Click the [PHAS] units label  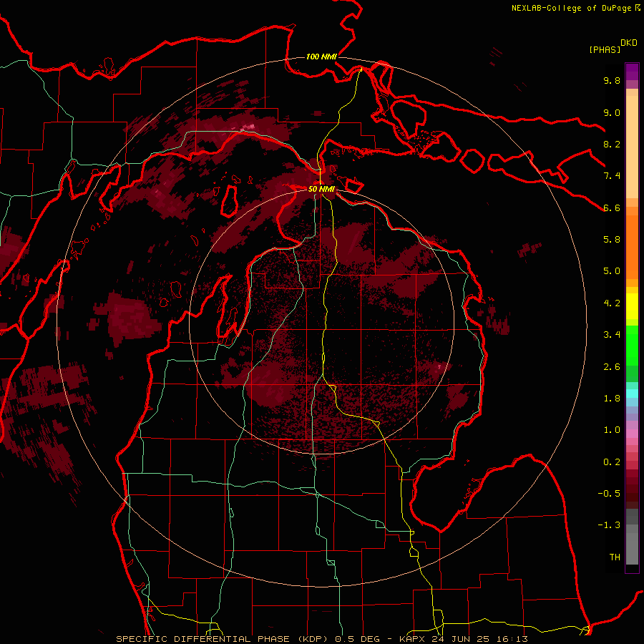[x=605, y=50]
